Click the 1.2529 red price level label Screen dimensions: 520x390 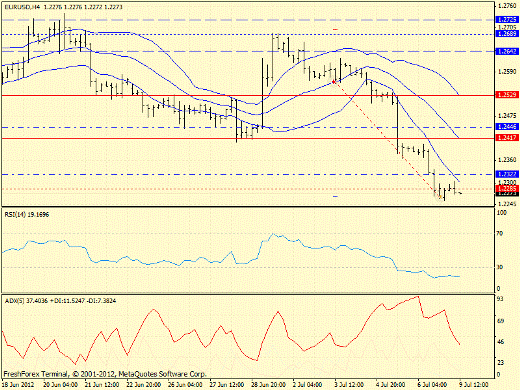coord(507,95)
